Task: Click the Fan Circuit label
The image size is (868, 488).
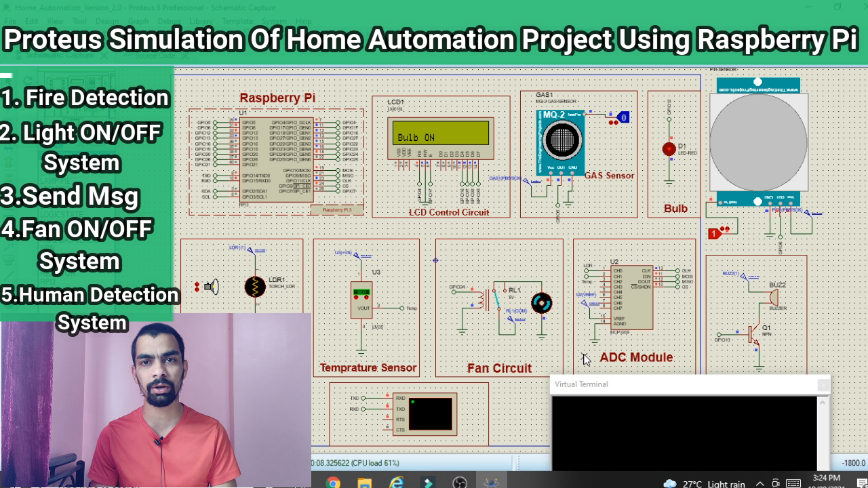Action: [x=499, y=368]
